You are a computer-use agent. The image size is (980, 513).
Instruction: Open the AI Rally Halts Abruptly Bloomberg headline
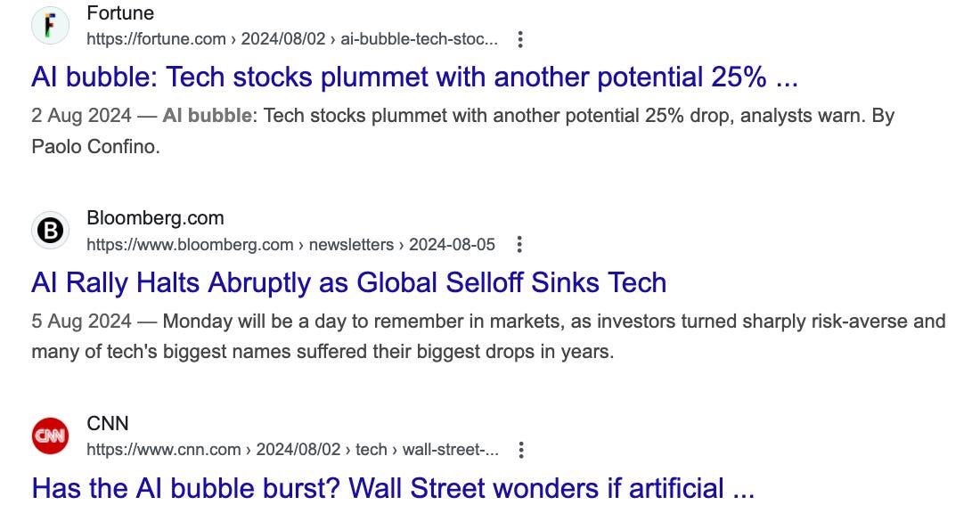click(x=348, y=282)
